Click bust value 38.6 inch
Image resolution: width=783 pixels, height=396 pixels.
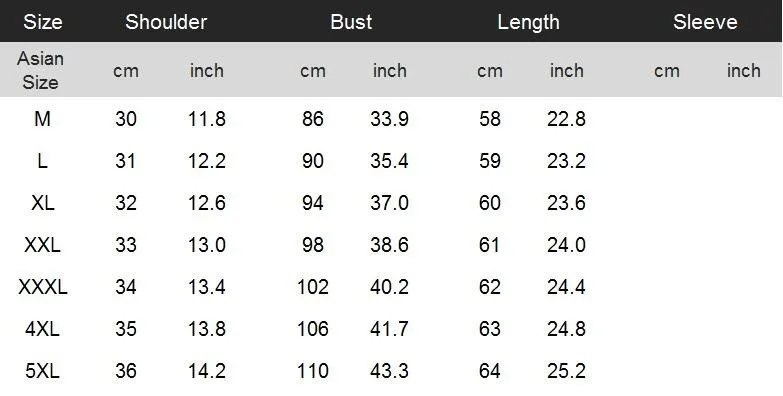[x=390, y=245]
